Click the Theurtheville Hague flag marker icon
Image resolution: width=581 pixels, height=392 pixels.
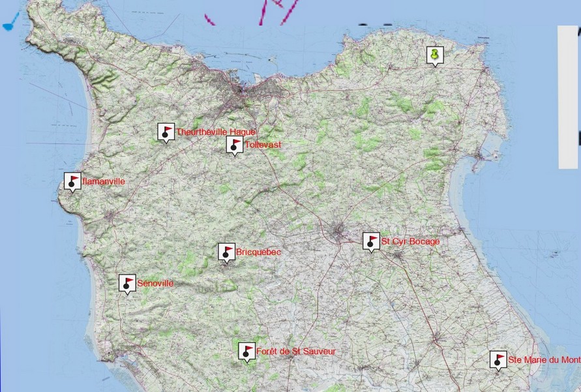pyautogui.click(x=166, y=132)
